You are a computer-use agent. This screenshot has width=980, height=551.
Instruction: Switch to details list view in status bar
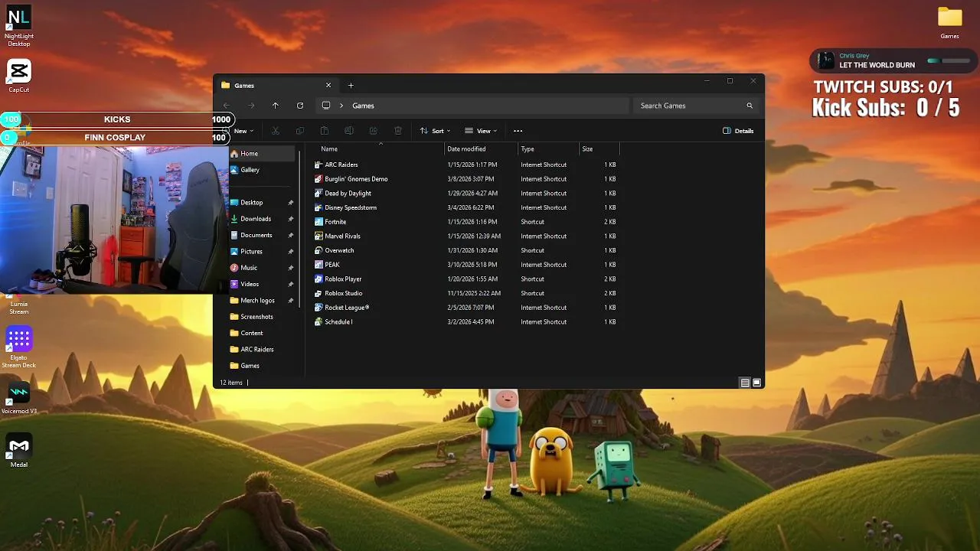tap(745, 383)
